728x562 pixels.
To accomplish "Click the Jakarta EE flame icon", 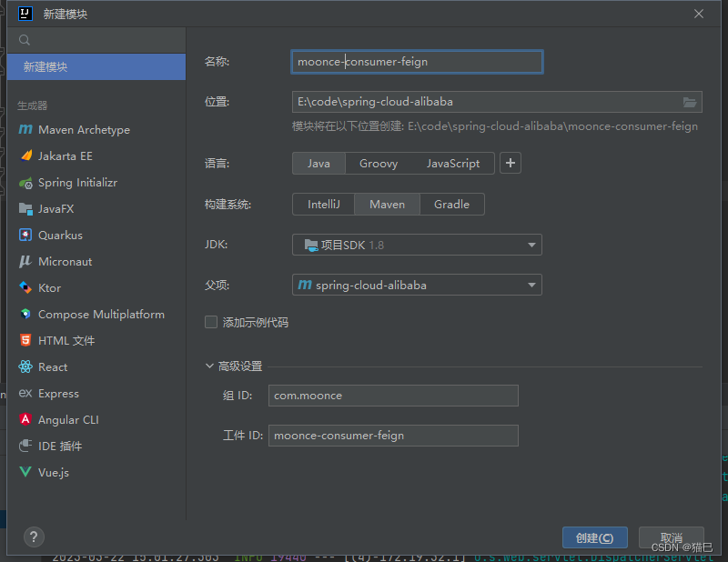I will (26, 156).
